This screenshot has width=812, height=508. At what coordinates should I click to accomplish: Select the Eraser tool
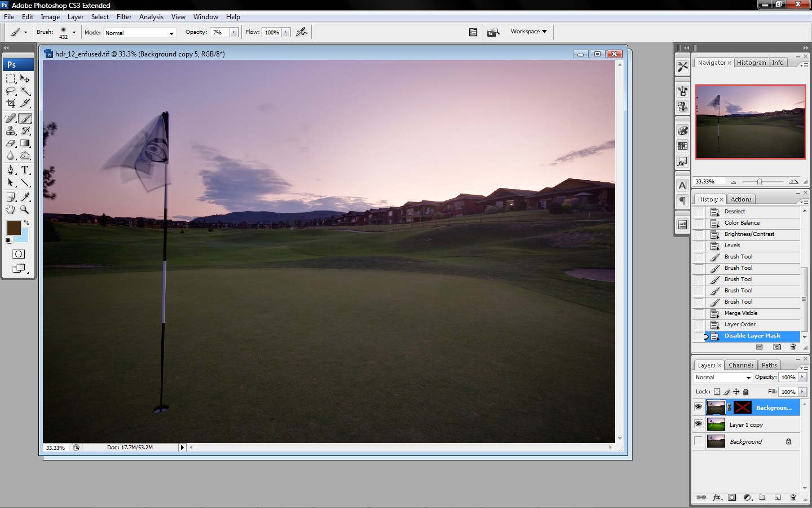click(11, 143)
